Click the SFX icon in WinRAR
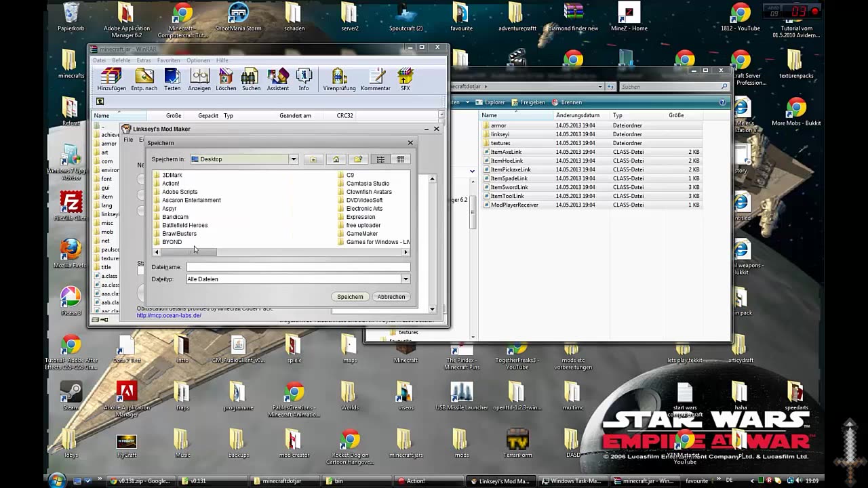 pos(405,79)
